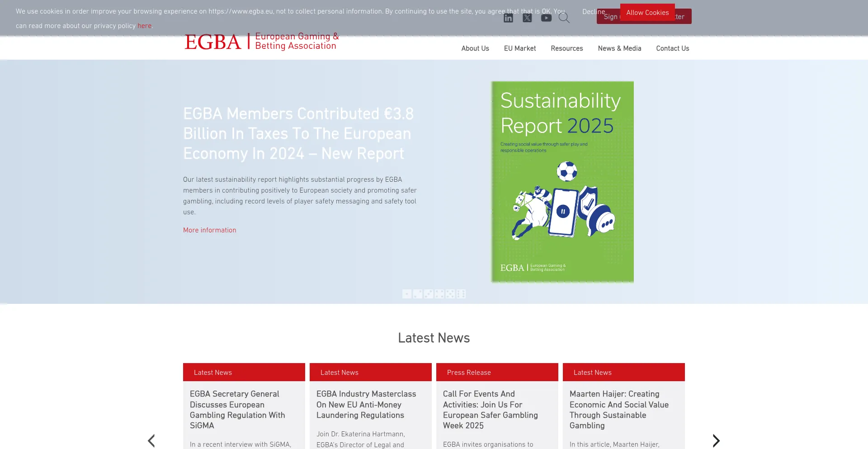Open Anti-Money Laundering Masterclass article
Screen dimensions: 868x449
click(366, 405)
